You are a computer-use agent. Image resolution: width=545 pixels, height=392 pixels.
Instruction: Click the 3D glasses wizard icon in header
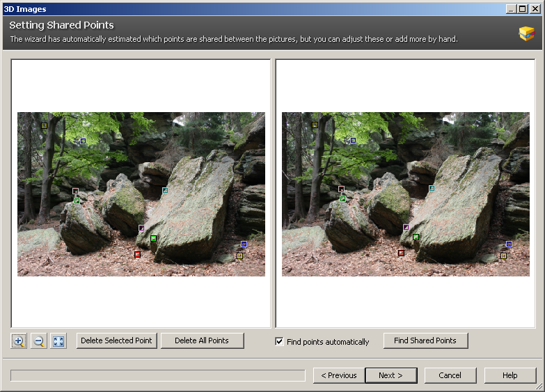point(526,33)
